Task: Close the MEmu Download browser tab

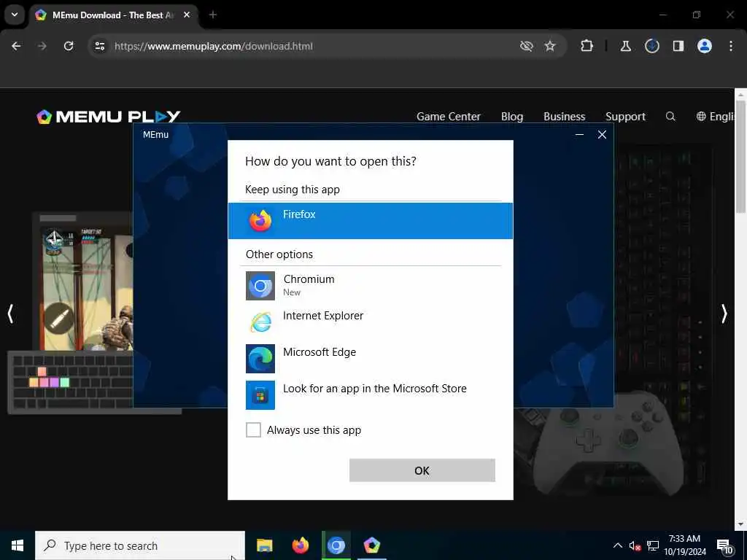Action: 187,15
